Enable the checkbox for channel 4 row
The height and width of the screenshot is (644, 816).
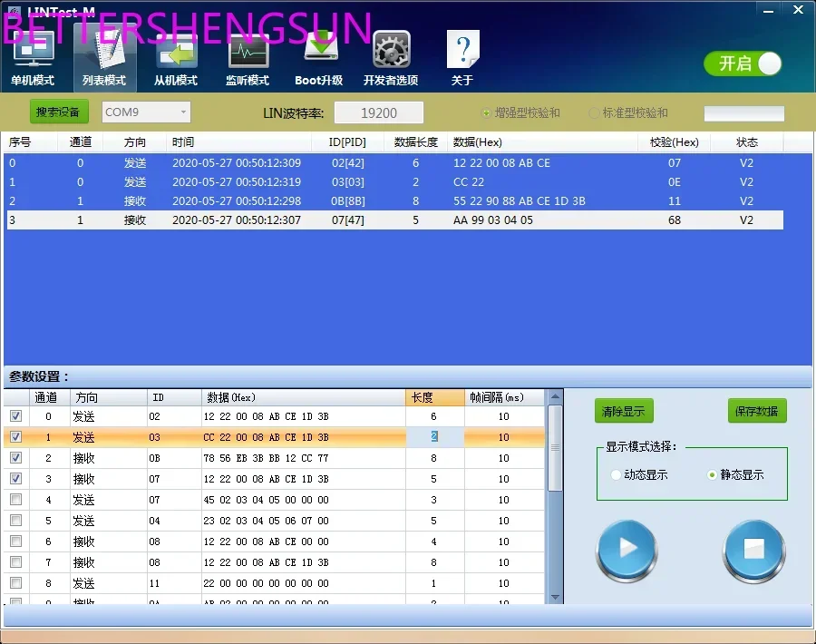[x=16, y=499]
